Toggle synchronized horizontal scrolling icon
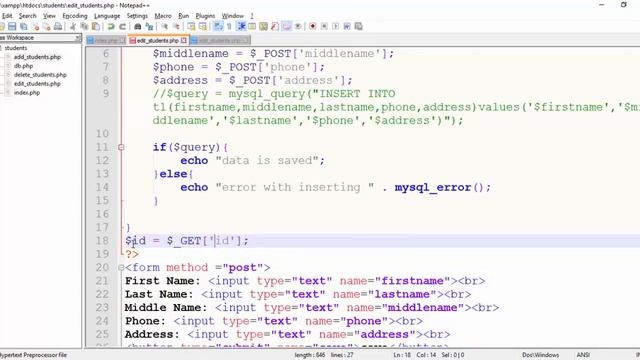 pyautogui.click(x=202, y=27)
